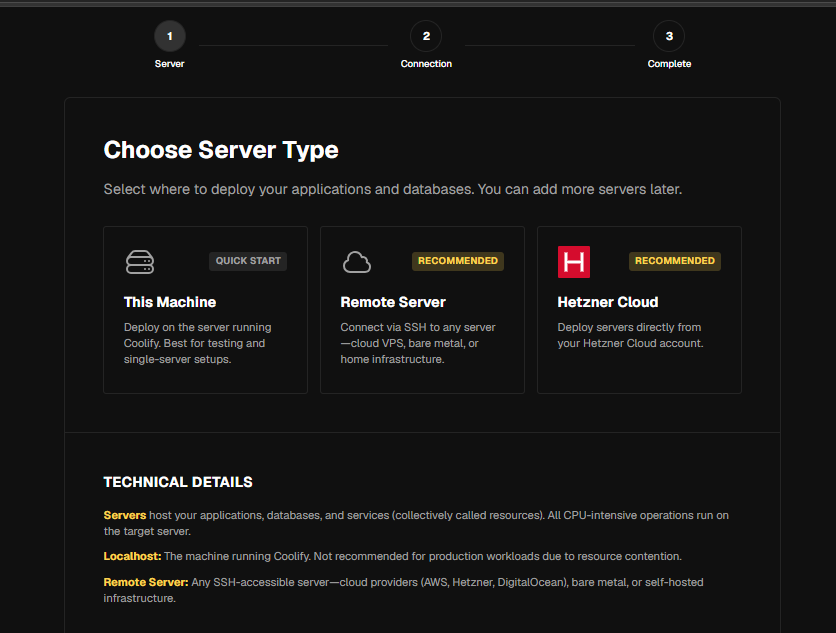Click 'Connect via SSH to any server' description
Viewport: 836px width, 633px height.
click(418, 343)
